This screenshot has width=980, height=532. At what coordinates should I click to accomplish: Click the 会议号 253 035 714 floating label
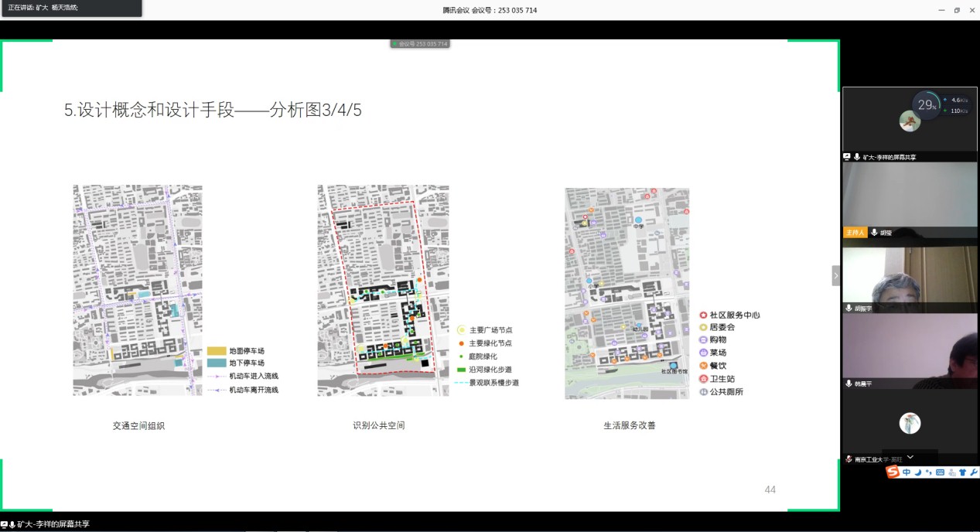(420, 44)
